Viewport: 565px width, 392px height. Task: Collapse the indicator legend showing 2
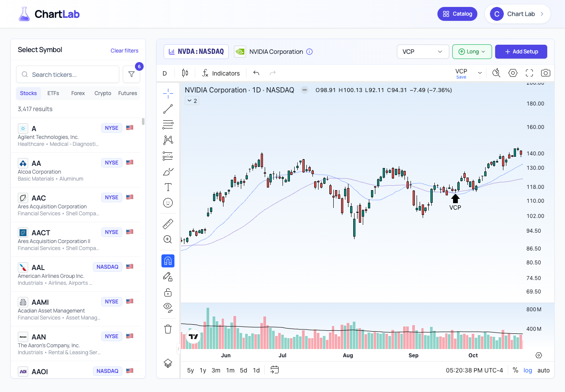pos(192,101)
